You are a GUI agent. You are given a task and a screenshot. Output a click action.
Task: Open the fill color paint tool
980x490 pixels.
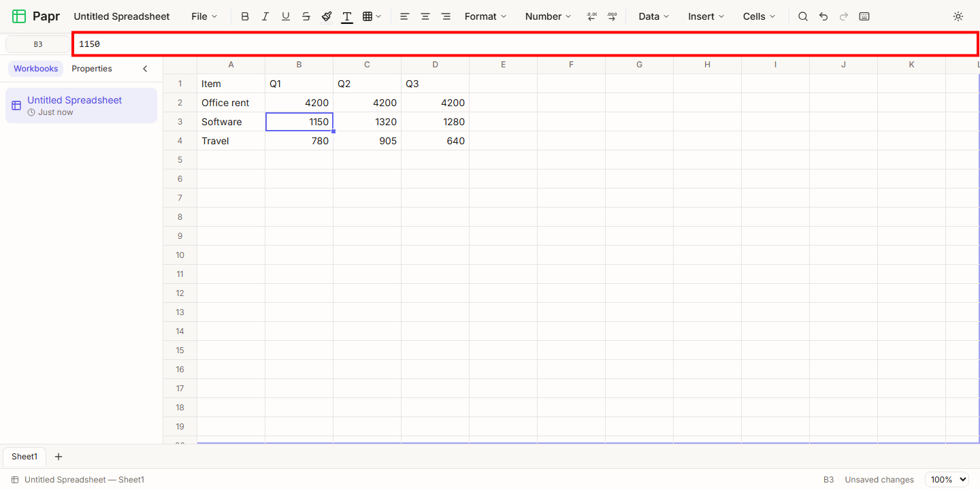[x=327, y=16]
